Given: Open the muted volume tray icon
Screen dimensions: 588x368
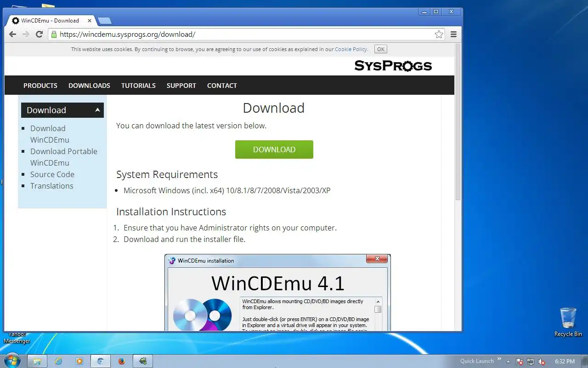Looking at the screenshot, I should pyautogui.click(x=542, y=362).
